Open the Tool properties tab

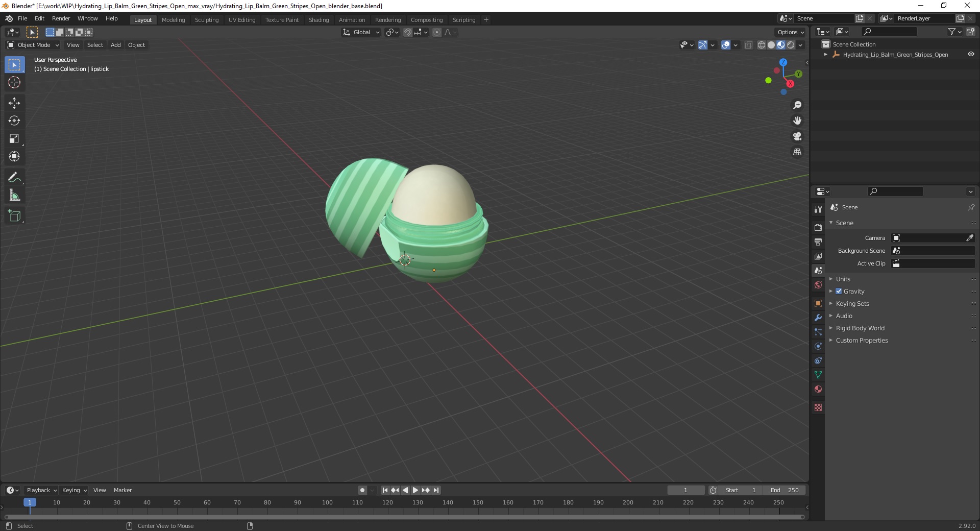[818, 209]
